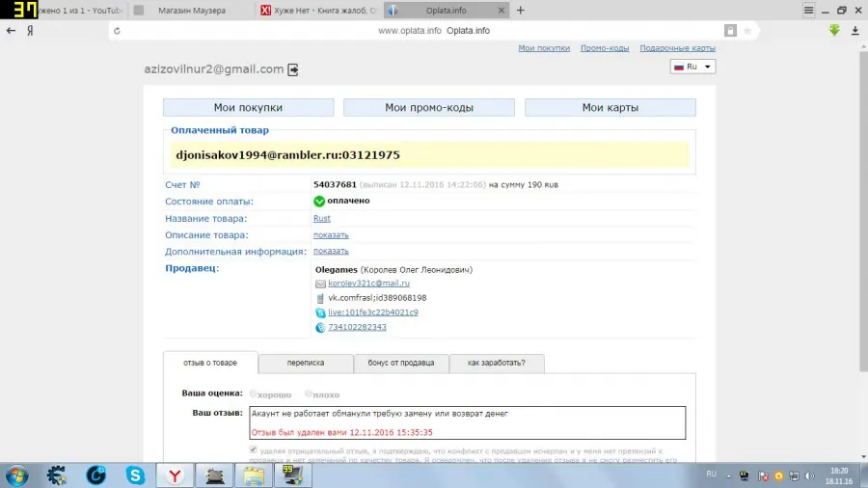Open Yandex Browser in taskbar

(x=175, y=475)
